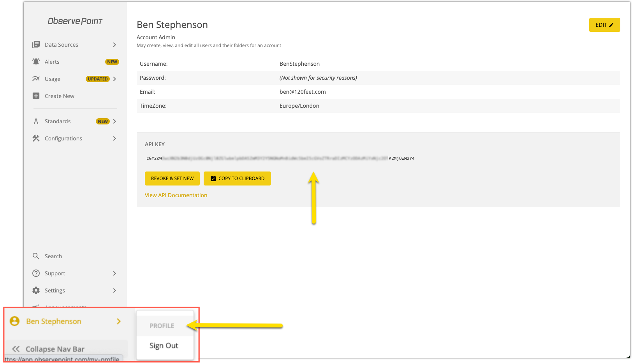Select the Standards compass icon

click(36, 121)
